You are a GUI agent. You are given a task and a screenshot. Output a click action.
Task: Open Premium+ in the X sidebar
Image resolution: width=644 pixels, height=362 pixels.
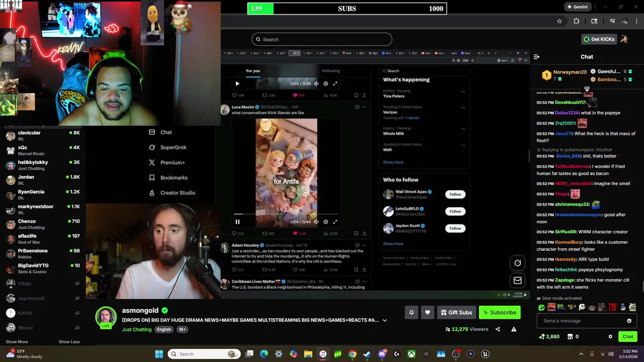pyautogui.click(x=167, y=162)
